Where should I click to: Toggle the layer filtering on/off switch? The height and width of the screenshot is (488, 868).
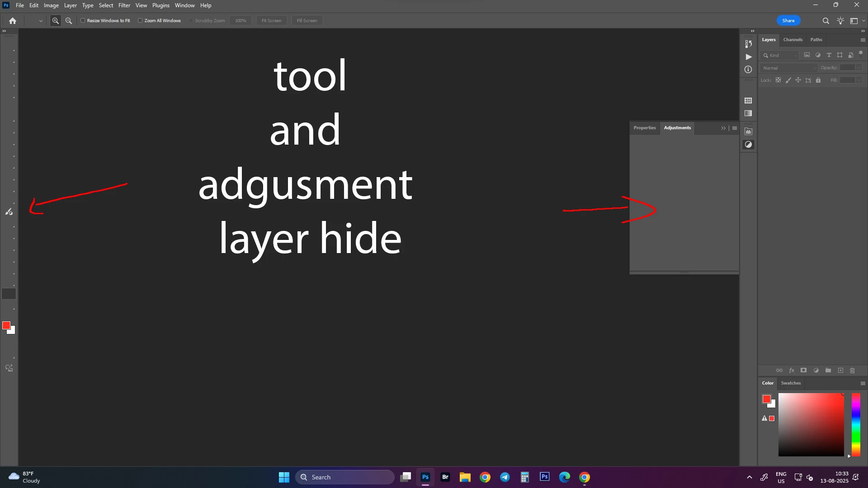click(x=861, y=53)
